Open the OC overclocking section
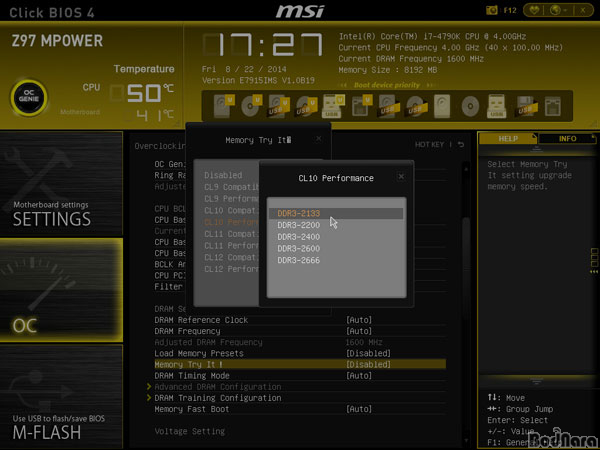Screen dimensions: 600x450 coord(61,290)
